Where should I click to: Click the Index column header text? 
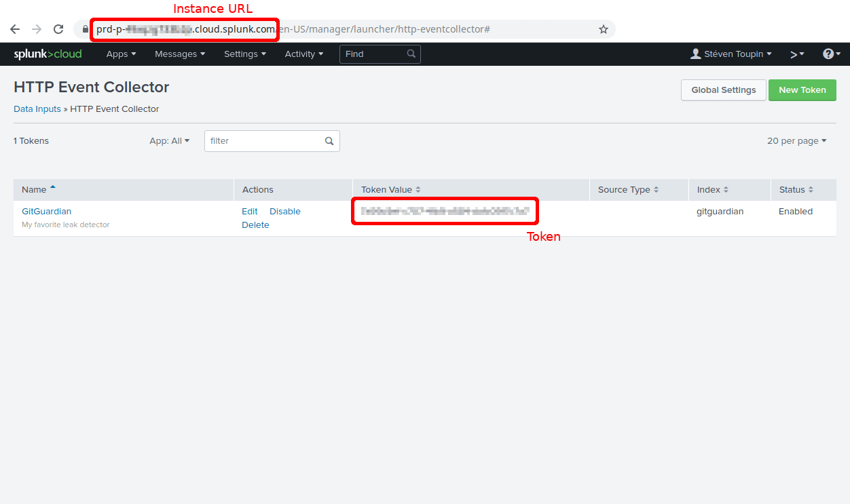[x=709, y=190]
